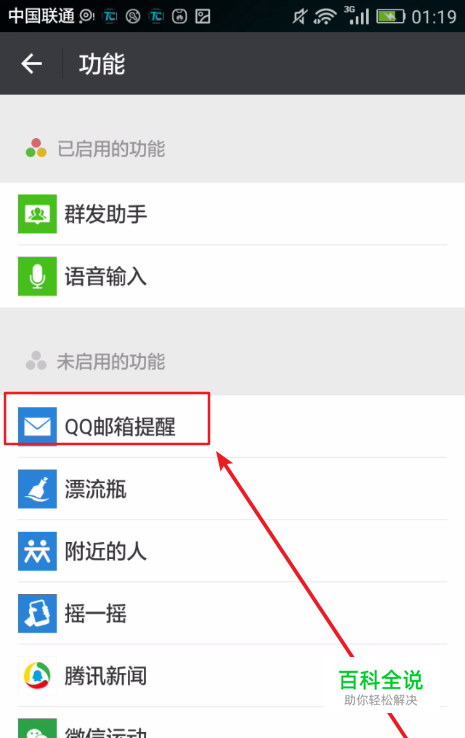
Task: Tap the 摇一摇 shake phone icon
Action: (37, 613)
